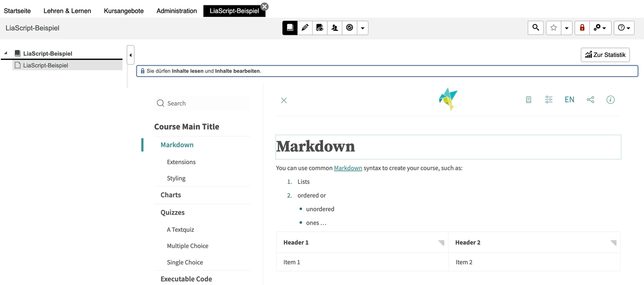Open the LiaScript share icon

tap(590, 100)
